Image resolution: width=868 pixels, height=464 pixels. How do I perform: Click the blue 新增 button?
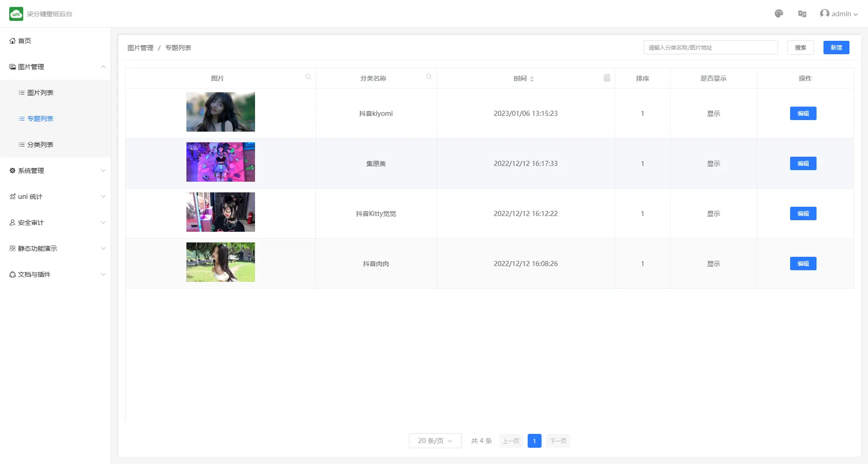836,47
